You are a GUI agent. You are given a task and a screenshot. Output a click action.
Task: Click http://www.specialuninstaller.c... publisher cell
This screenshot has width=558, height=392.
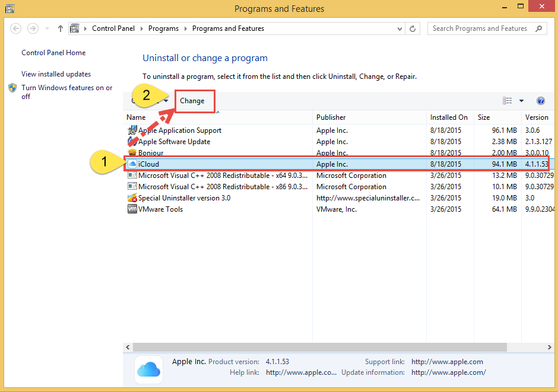(368, 198)
